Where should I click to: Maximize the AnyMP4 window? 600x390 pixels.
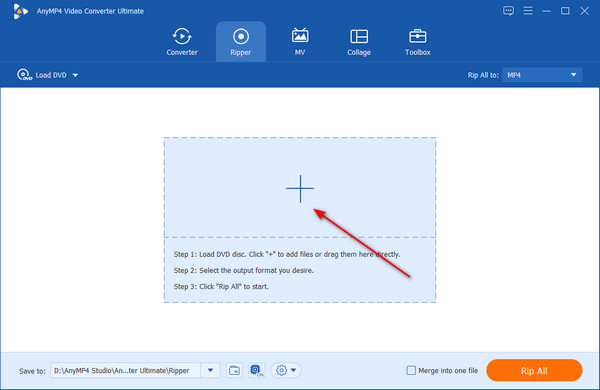point(565,11)
